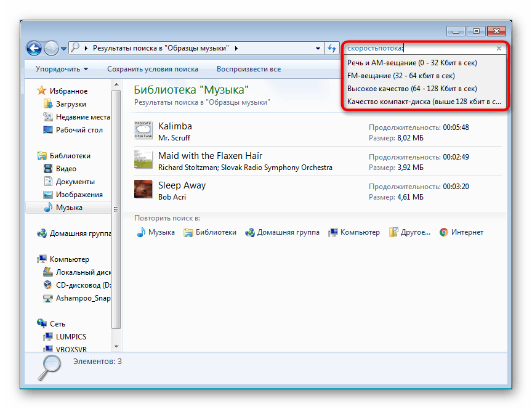Repeat search in Музыка link
This screenshot has width=532, height=409.
pos(156,232)
